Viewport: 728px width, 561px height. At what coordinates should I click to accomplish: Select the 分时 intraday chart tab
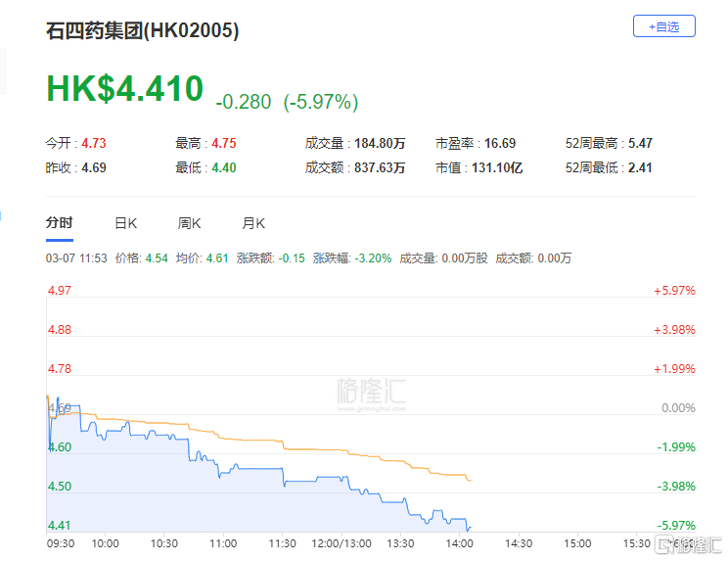pos(60,223)
